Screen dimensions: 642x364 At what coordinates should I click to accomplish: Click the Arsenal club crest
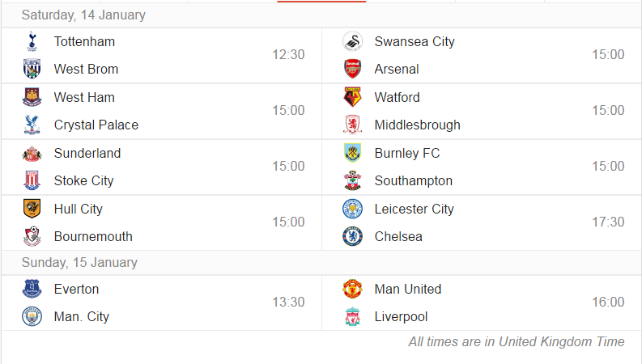point(352,69)
